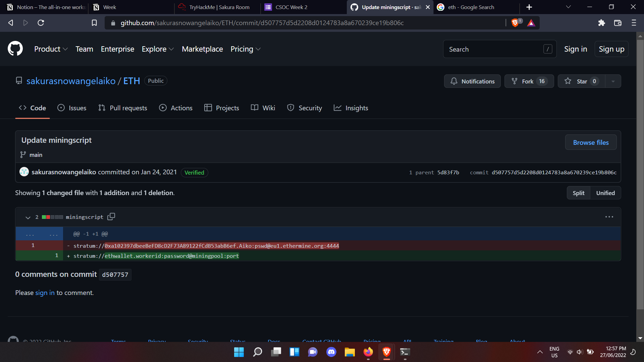Image resolution: width=644 pixels, height=362 pixels.
Task: Open the Star dropdown arrow
Action: coord(613,81)
